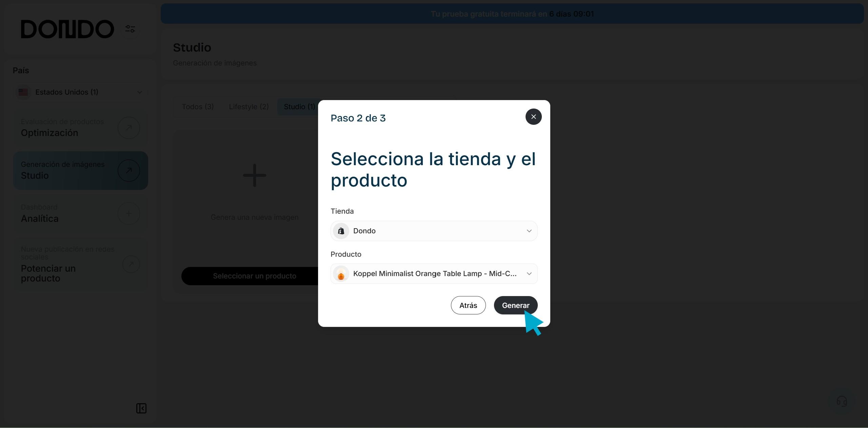Click the orange lamp product thumbnail
This screenshot has width=868, height=428.
pos(341,274)
